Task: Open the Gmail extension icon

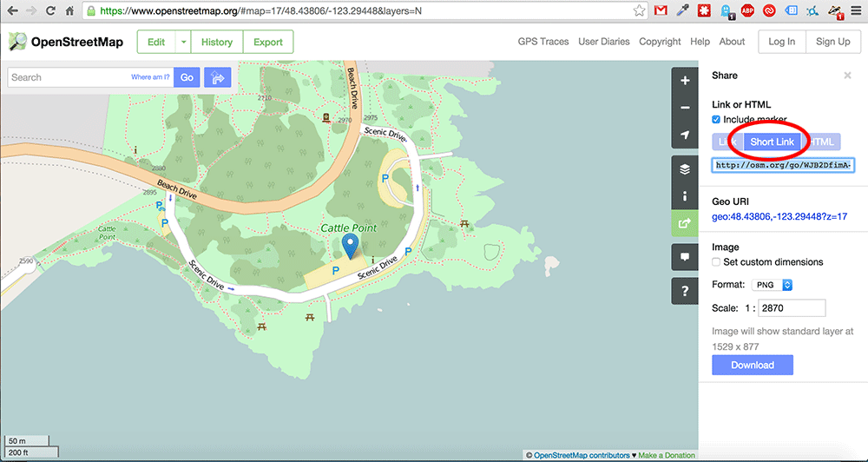Action: 661,10
